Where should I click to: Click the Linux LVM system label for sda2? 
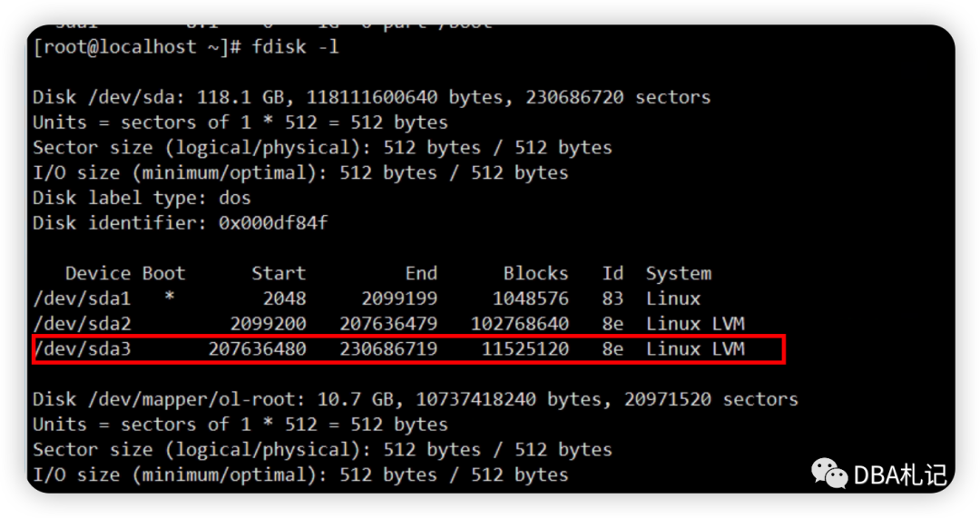696,324
